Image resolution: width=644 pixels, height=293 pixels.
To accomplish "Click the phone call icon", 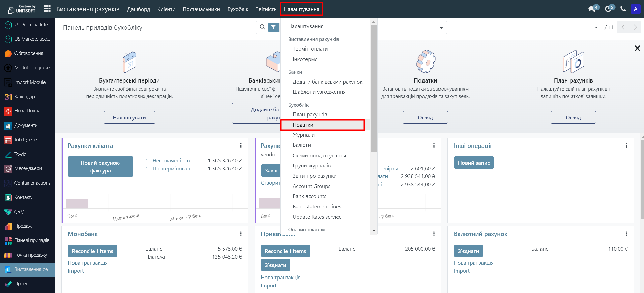I will [x=623, y=9].
